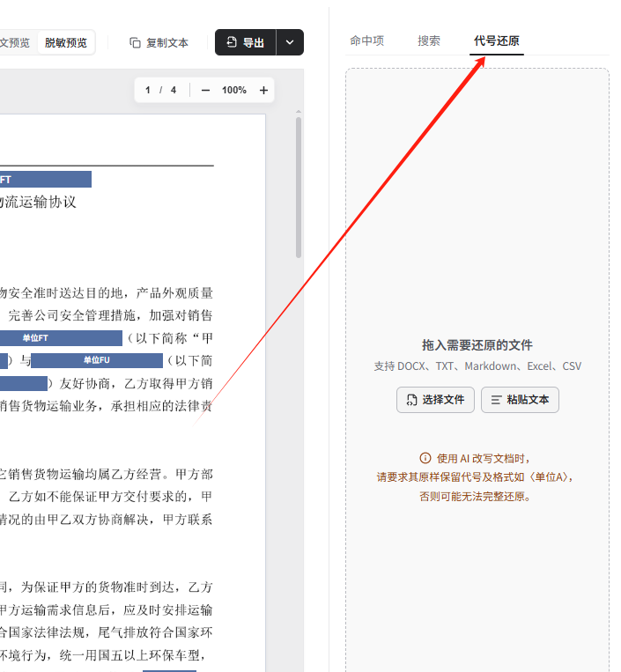Zoom out with the minus icon

point(206,91)
